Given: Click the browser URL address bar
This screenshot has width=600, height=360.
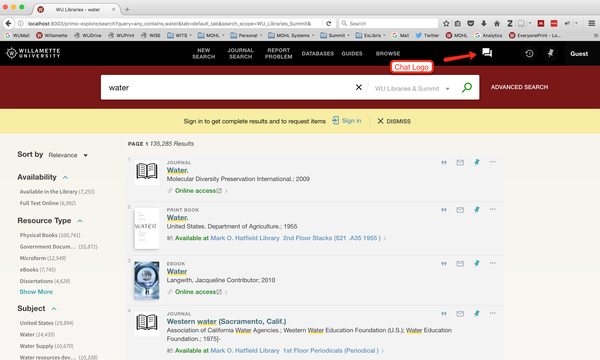Looking at the screenshot, I should pyautogui.click(x=170, y=23).
